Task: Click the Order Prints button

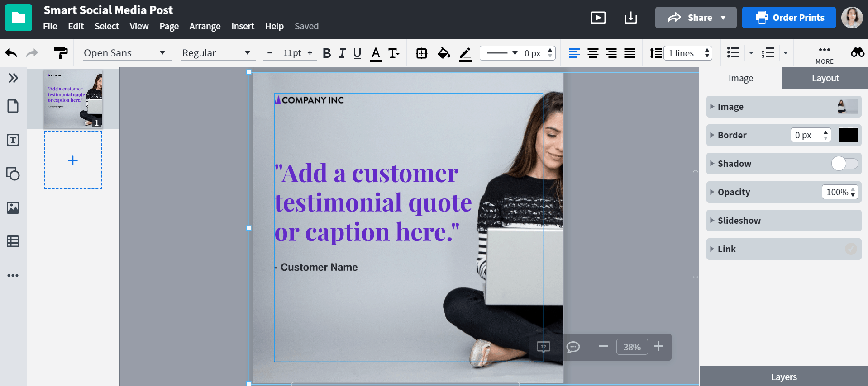Action: click(789, 18)
